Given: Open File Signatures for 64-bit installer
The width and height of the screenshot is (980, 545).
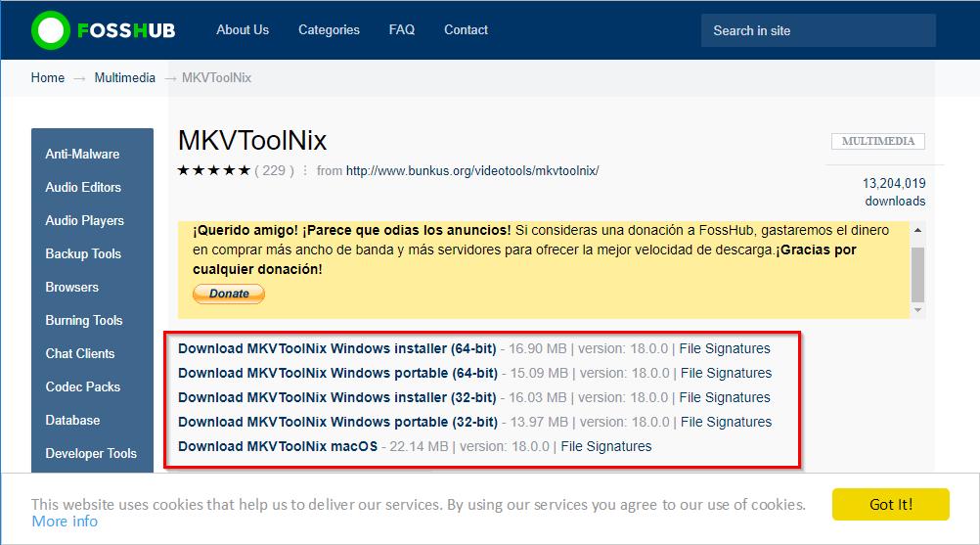Looking at the screenshot, I should (725, 348).
